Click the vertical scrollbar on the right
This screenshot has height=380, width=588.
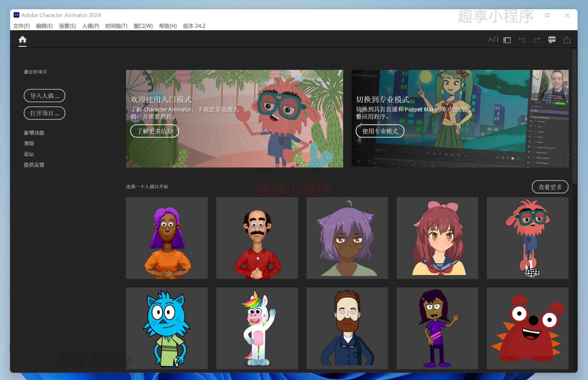pos(574,116)
